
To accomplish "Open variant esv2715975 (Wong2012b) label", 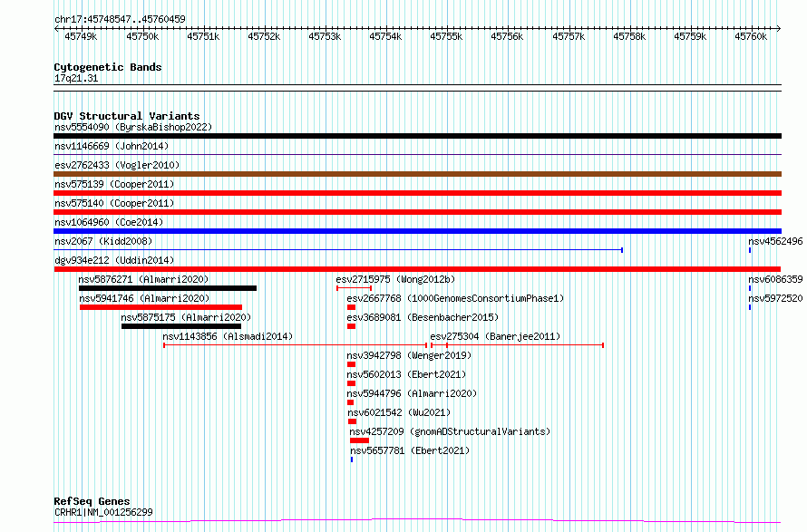I will pos(395,279).
